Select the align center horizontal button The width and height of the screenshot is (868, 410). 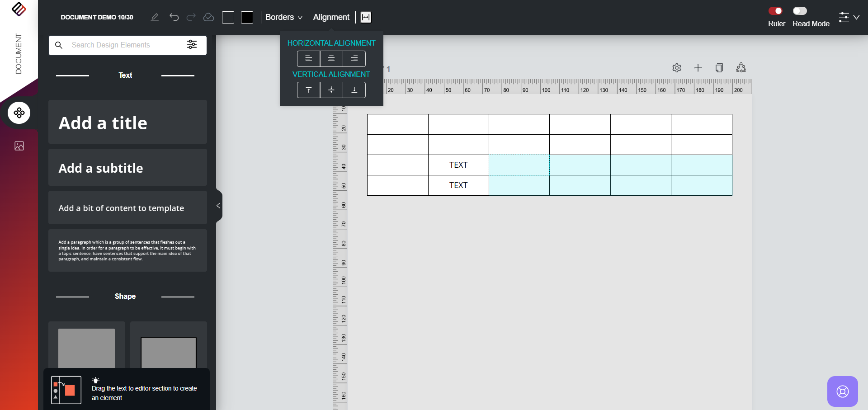pos(331,59)
